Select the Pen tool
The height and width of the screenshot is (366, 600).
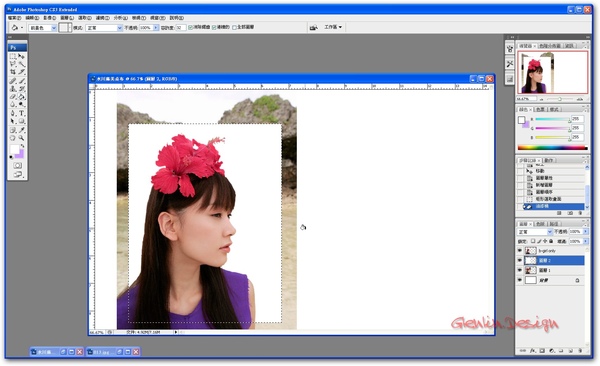tap(13, 113)
